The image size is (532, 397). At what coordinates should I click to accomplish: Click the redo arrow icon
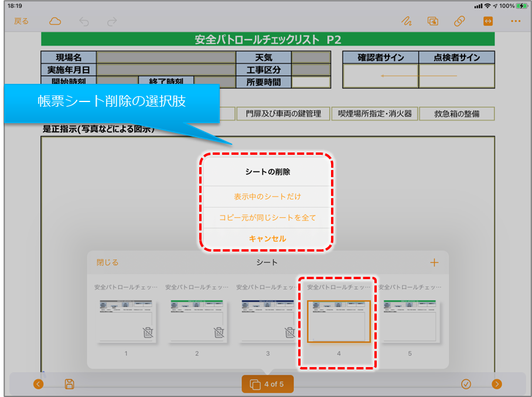(x=111, y=21)
